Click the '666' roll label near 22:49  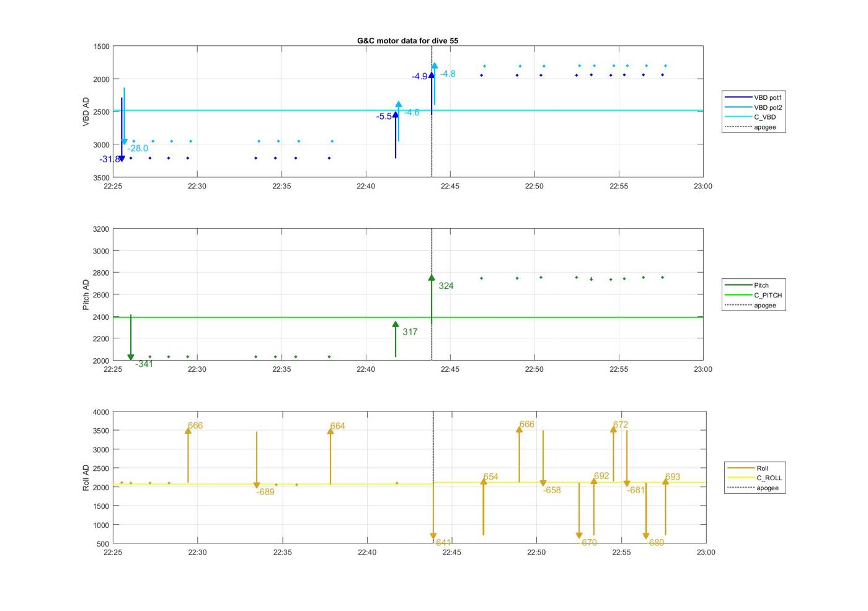coord(527,424)
